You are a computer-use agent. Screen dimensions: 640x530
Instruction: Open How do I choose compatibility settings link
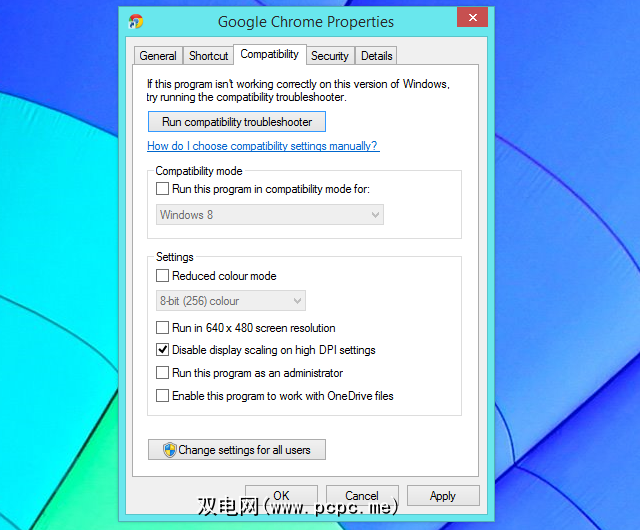[x=263, y=146]
